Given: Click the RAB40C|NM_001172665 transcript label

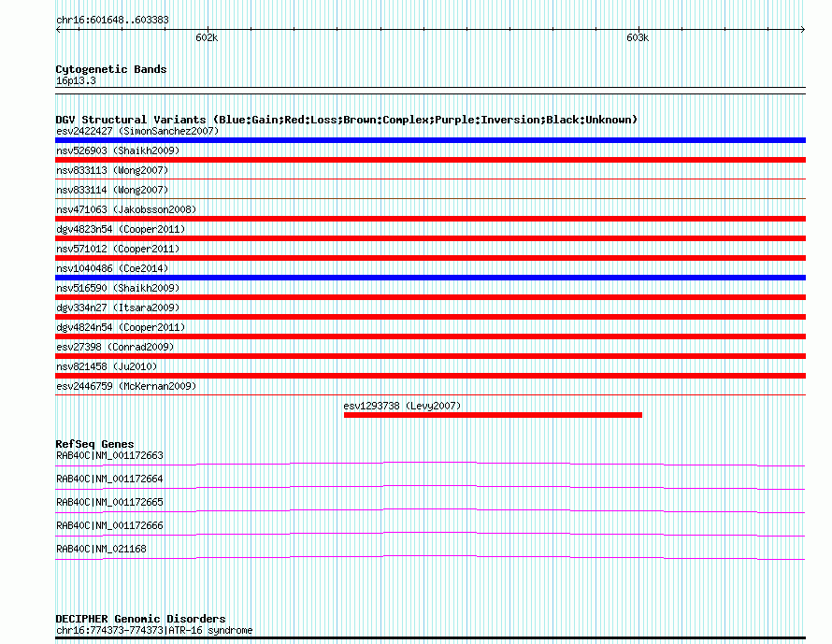Looking at the screenshot, I should point(109,502).
